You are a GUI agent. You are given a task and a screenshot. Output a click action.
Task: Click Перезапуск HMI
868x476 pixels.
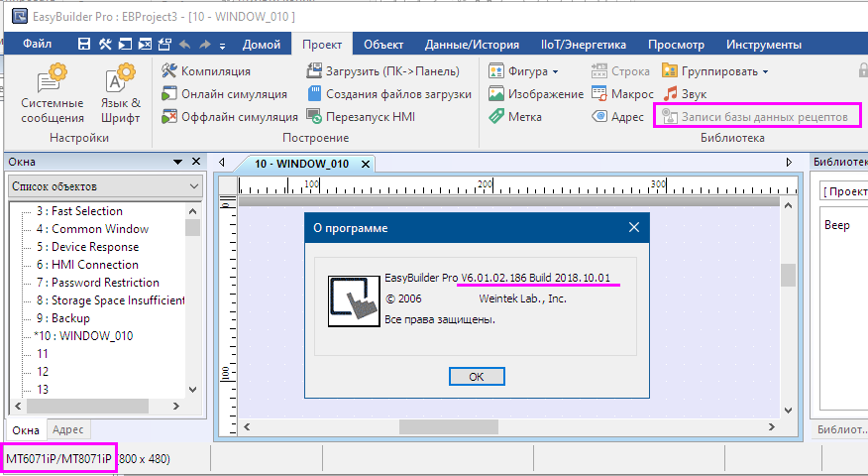click(361, 117)
